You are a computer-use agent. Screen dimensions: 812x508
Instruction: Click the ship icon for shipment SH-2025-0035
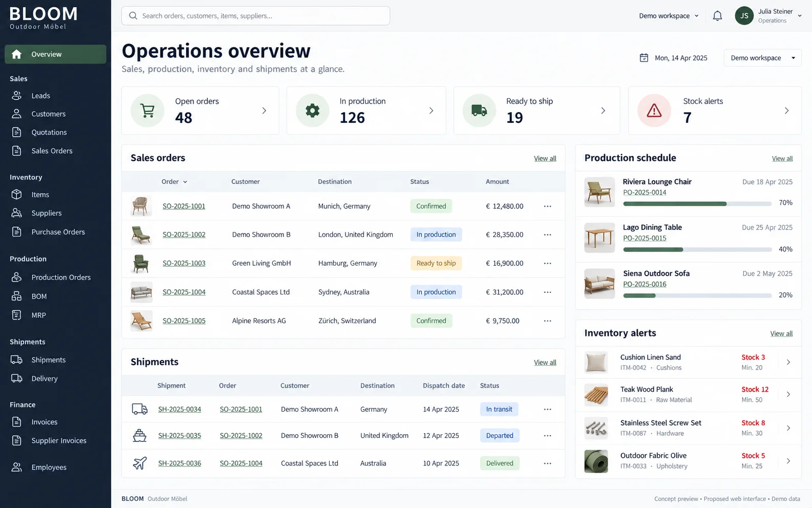pyautogui.click(x=140, y=436)
